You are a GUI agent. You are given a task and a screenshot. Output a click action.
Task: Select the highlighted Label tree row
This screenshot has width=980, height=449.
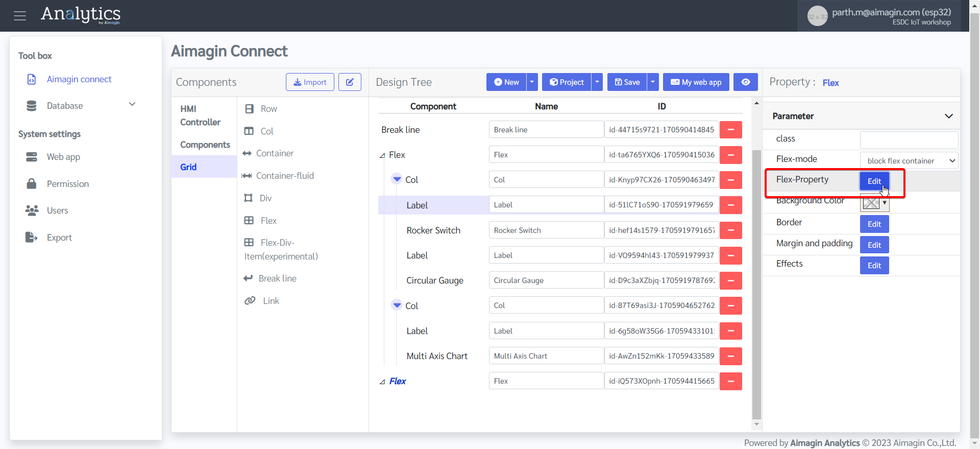click(x=433, y=205)
